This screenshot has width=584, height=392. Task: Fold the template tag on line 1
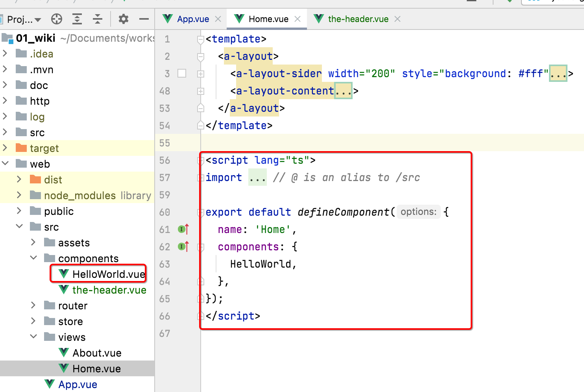(201, 39)
